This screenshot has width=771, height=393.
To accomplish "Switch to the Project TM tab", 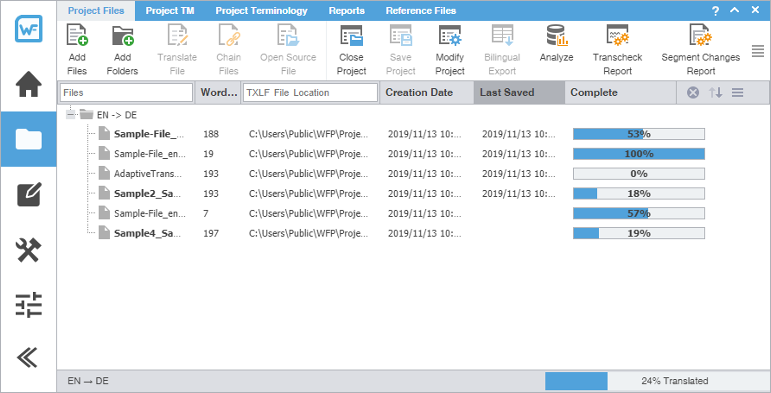I will 170,10.
